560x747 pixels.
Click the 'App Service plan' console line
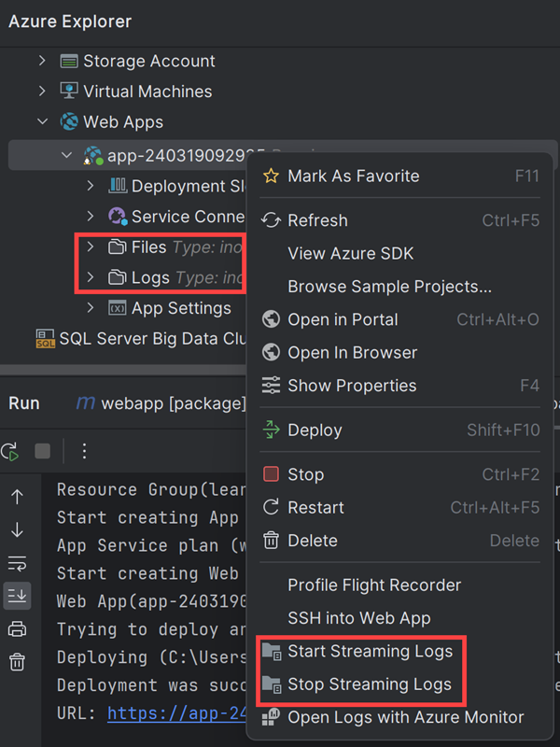coord(151,545)
